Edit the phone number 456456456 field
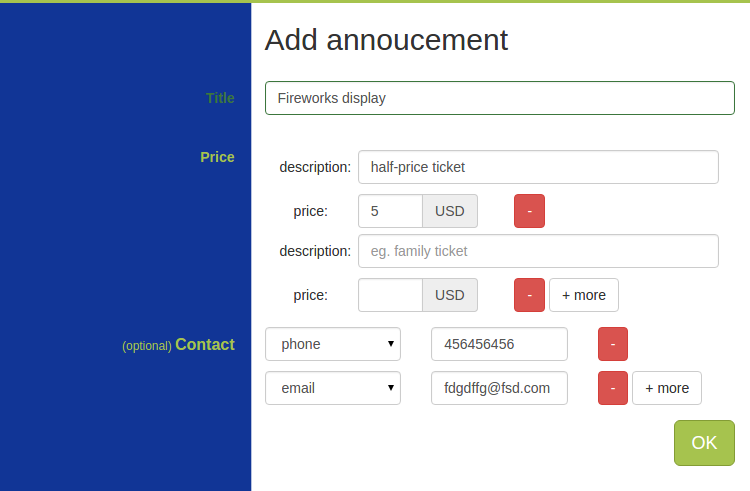 499,344
